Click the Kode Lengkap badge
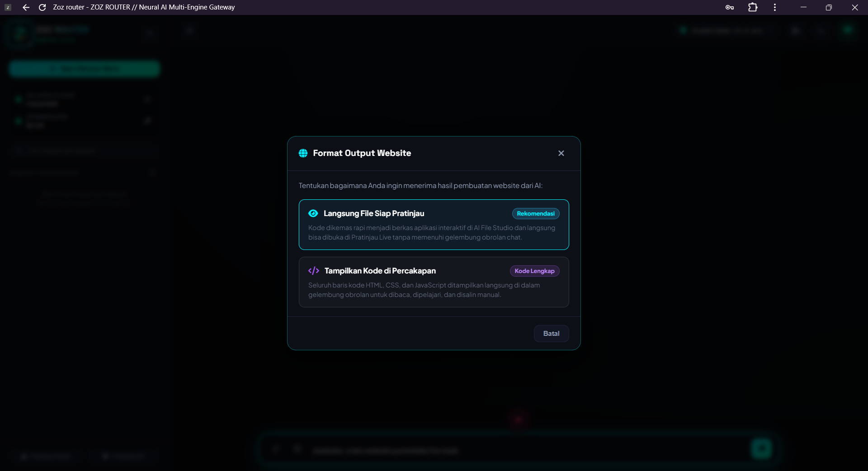 (534, 271)
